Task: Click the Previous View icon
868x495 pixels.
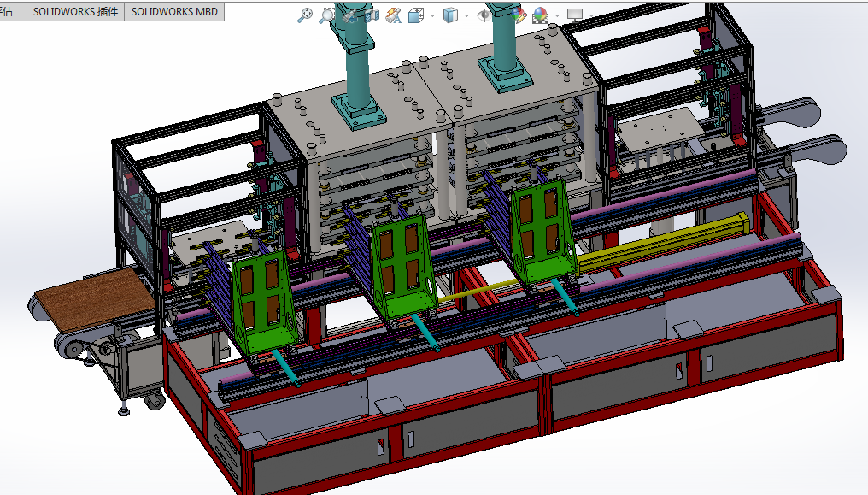Action: point(349,15)
